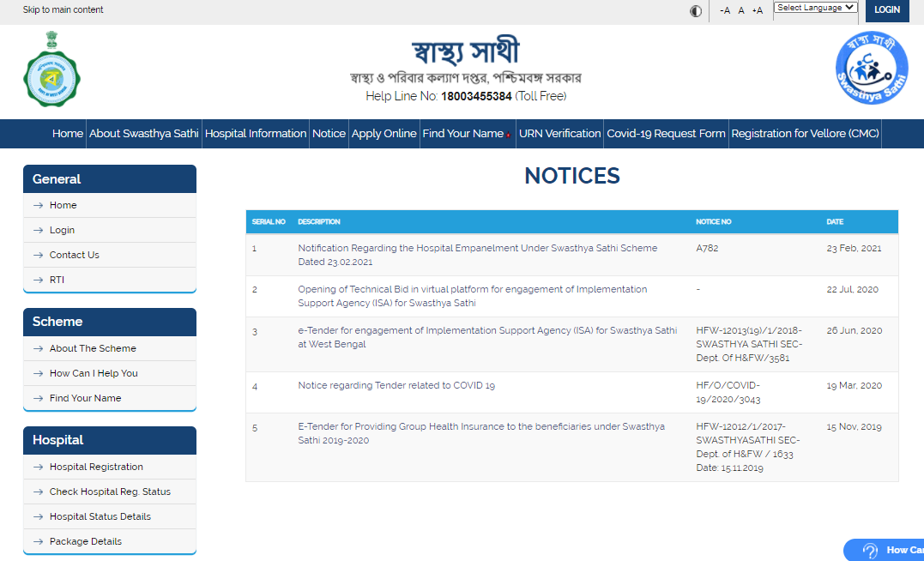
Task: Click the arrow icon beside sidebar Login
Action: pyautogui.click(x=39, y=231)
